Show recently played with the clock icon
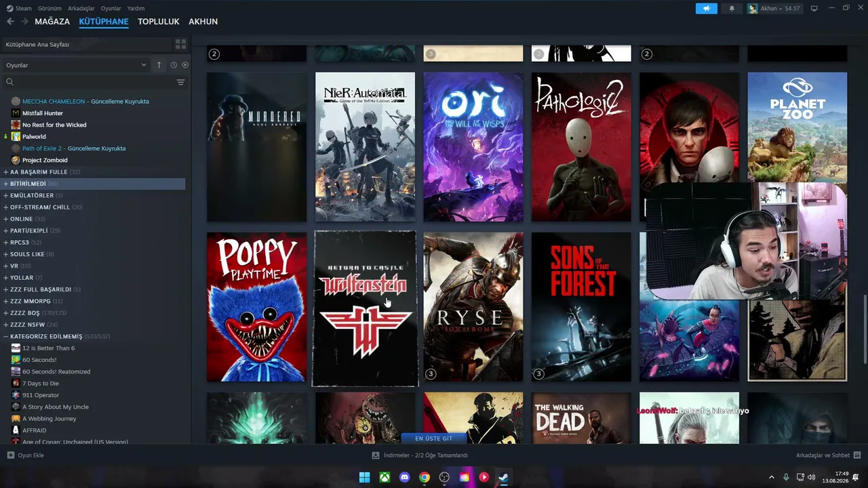Viewport: 868px width, 488px height. click(174, 65)
